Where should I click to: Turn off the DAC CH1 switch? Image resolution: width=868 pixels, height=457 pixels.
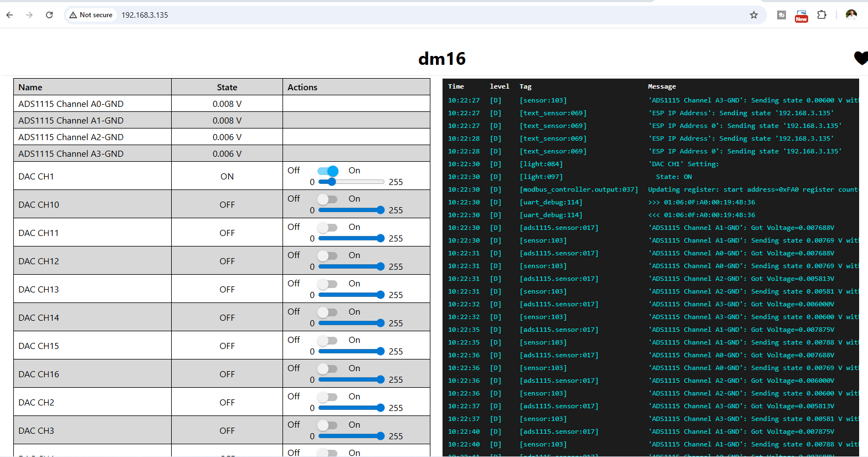click(x=327, y=171)
